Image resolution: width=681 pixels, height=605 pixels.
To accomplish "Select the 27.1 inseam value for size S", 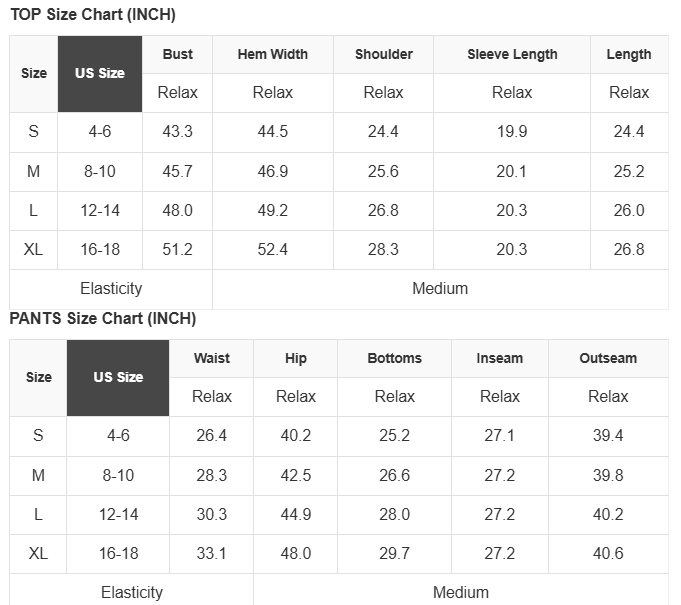I will (499, 436).
